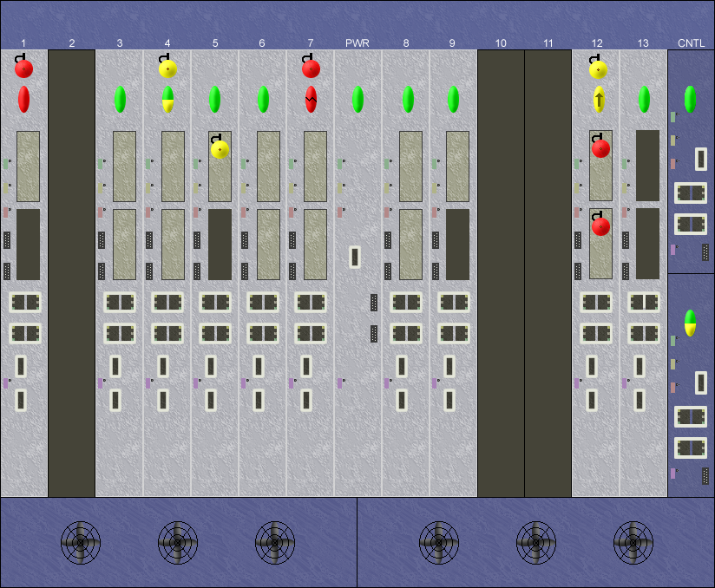Click the connector port on PWR card
This screenshot has height=588, width=715.
(355, 257)
